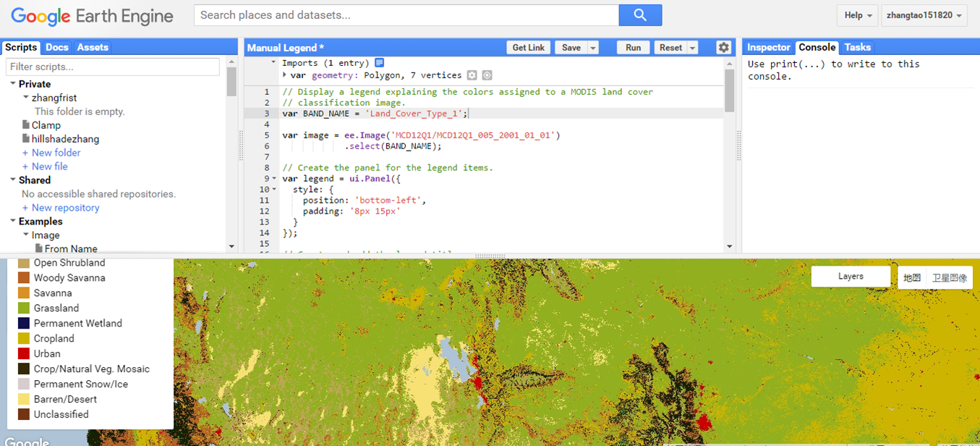
Task: Click the Reset button
Action: point(671,48)
